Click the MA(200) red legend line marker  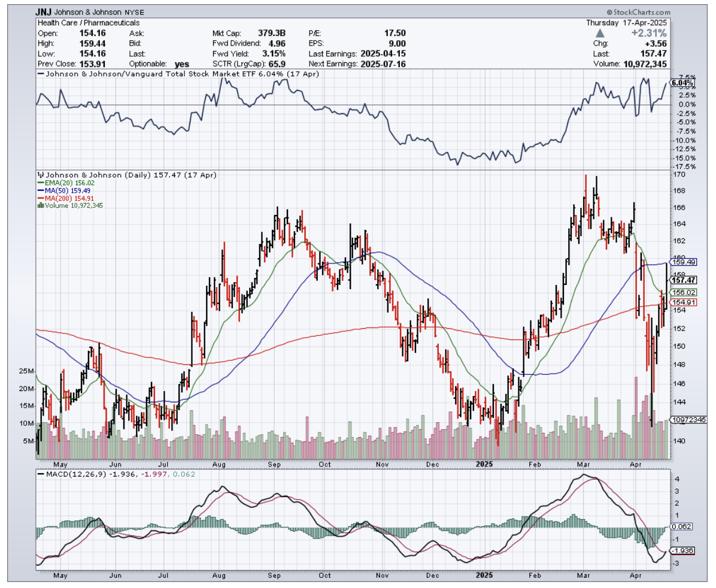[x=40, y=198]
